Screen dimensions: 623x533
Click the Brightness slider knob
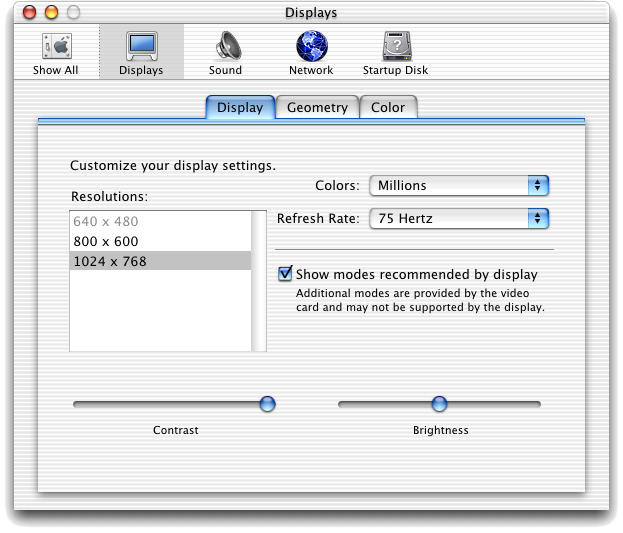coord(439,404)
